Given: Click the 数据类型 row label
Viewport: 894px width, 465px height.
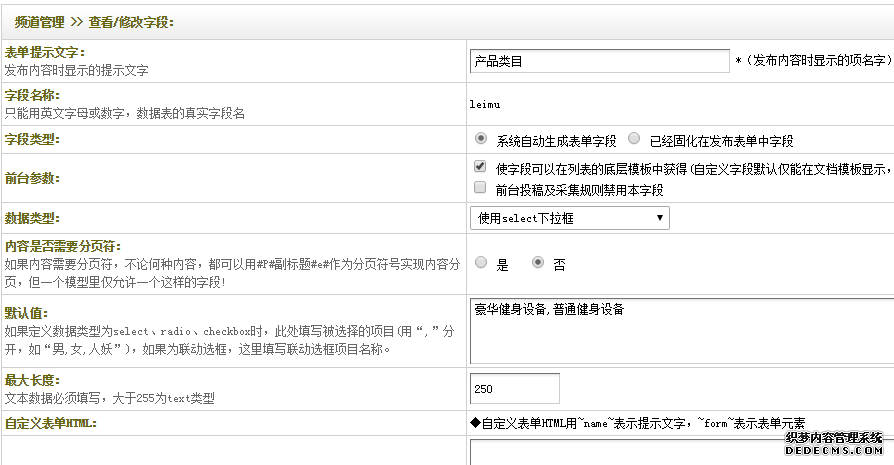Looking at the screenshot, I should (32, 217).
